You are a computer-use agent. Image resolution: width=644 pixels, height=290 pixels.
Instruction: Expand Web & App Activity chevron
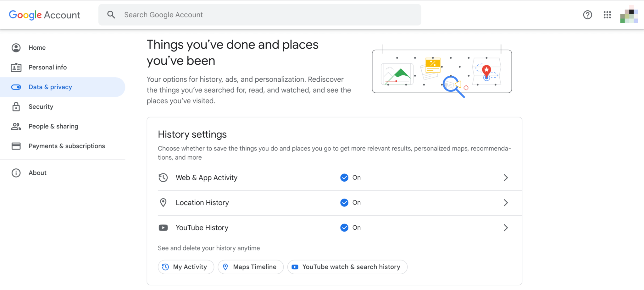[x=506, y=178]
